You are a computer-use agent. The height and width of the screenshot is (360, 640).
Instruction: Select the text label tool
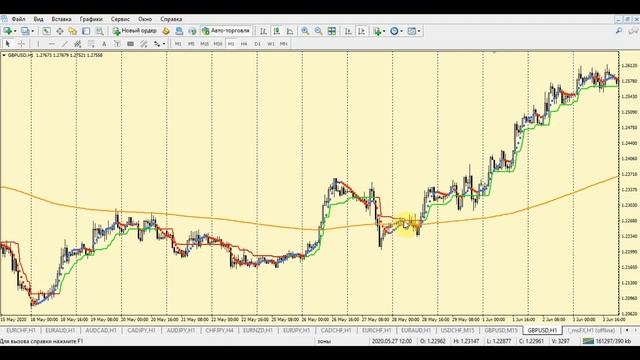coord(117,44)
